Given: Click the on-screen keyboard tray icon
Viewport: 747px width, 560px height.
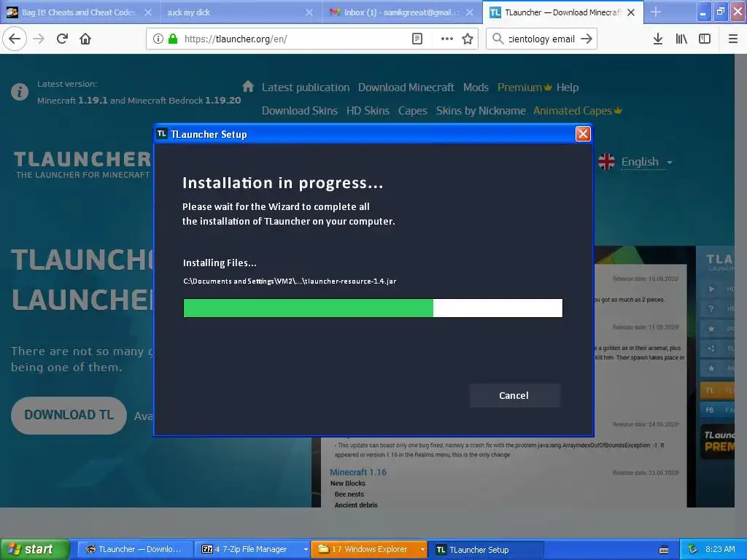Looking at the screenshot, I should (x=664, y=550).
